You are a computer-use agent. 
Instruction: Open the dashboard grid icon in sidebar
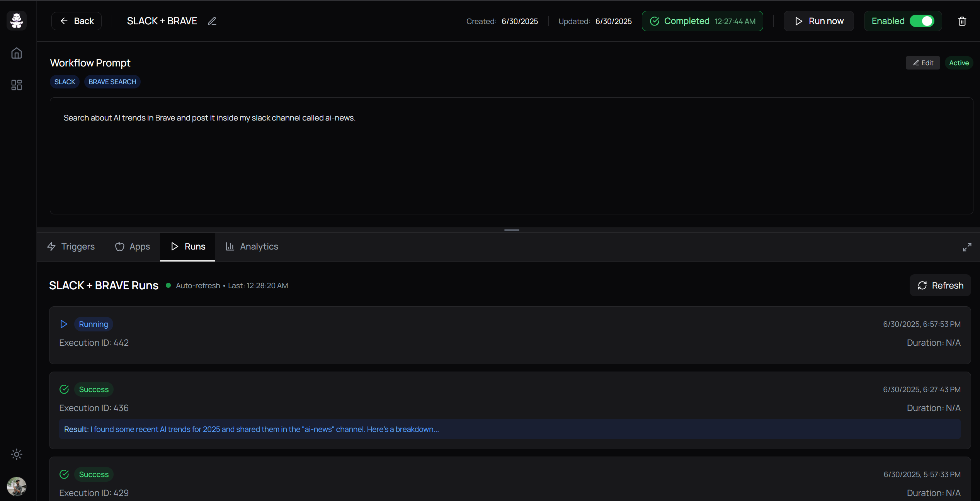[17, 85]
